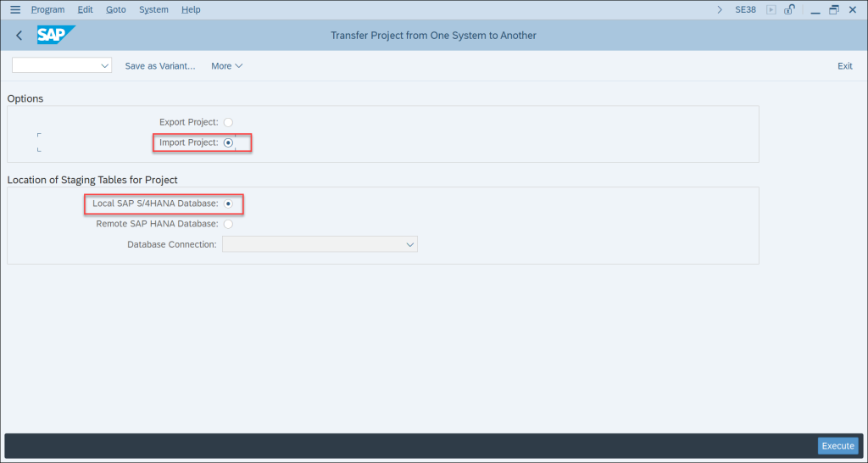Image resolution: width=868 pixels, height=463 pixels.
Task: Choose Local SAP S/4HANA Database option
Action: (x=228, y=204)
